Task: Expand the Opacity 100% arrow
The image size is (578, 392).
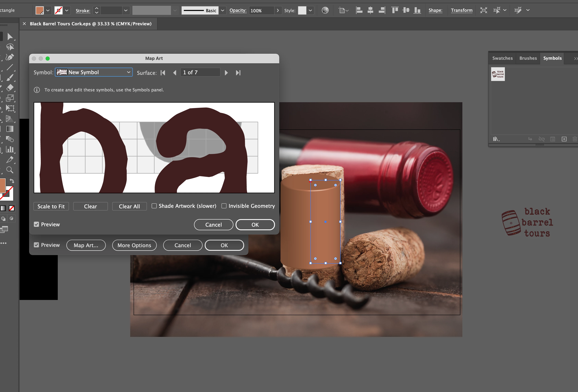Action: [278, 10]
